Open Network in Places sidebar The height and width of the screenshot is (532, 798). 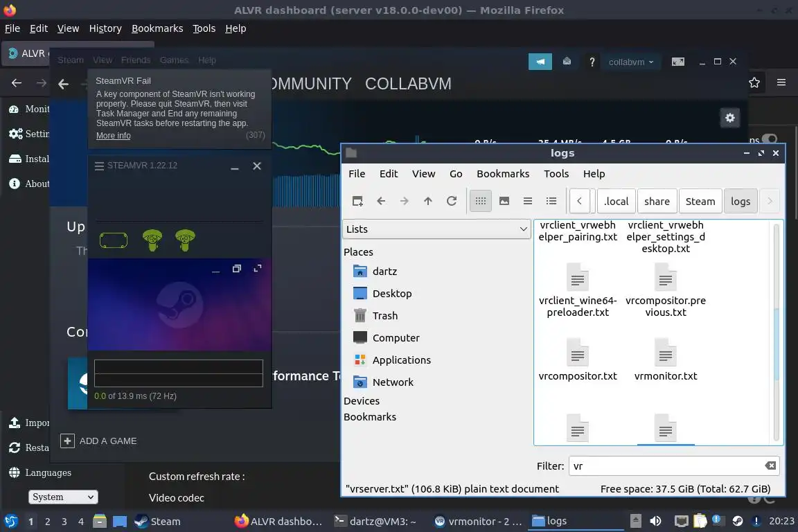[x=383, y=382]
